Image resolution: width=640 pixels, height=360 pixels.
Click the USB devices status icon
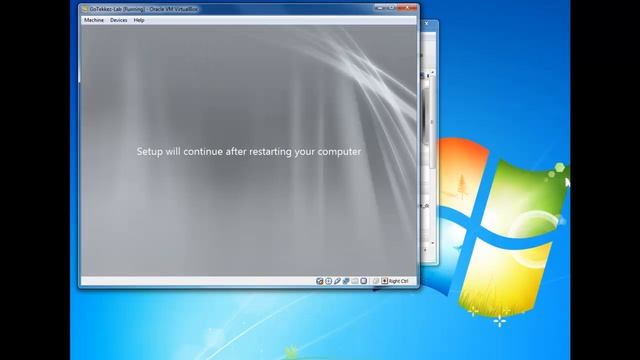[x=337, y=281]
